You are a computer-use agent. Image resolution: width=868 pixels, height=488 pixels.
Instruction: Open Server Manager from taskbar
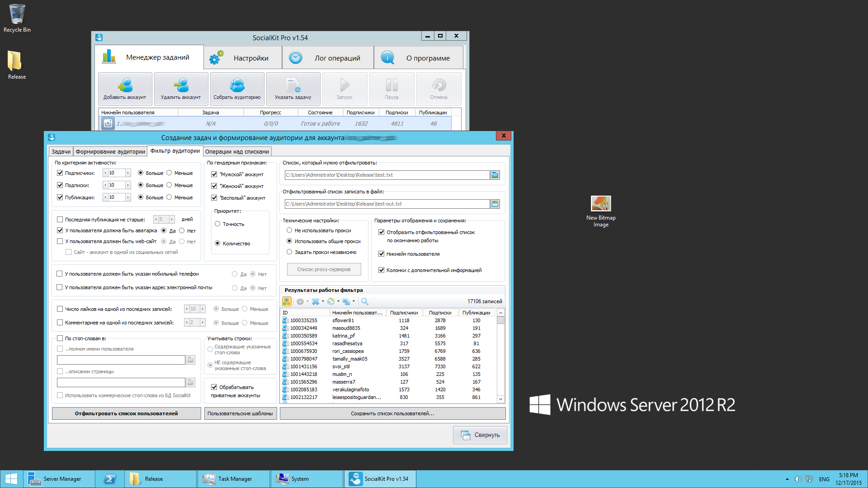pyautogui.click(x=59, y=479)
